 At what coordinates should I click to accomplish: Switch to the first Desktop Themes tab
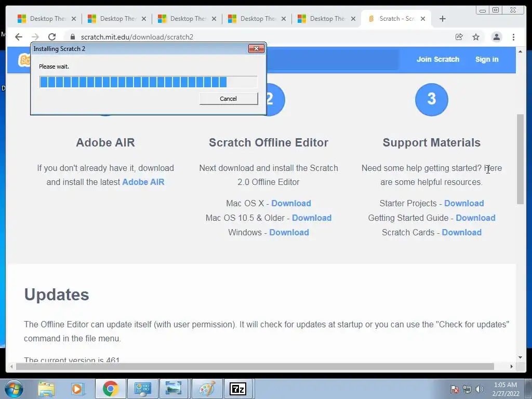coord(46,19)
